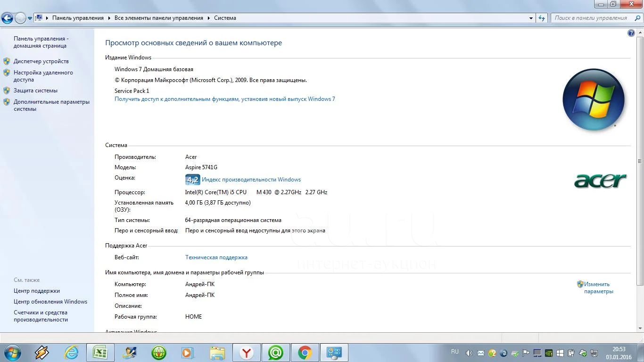Open Windows Explorer folder taskbar icon
This screenshot has height=362, width=644.
point(217,353)
